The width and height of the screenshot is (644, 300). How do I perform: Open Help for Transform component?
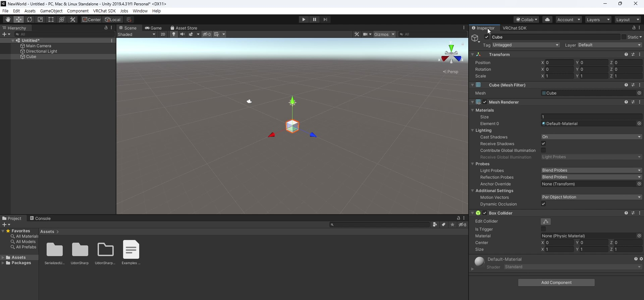tap(626, 54)
